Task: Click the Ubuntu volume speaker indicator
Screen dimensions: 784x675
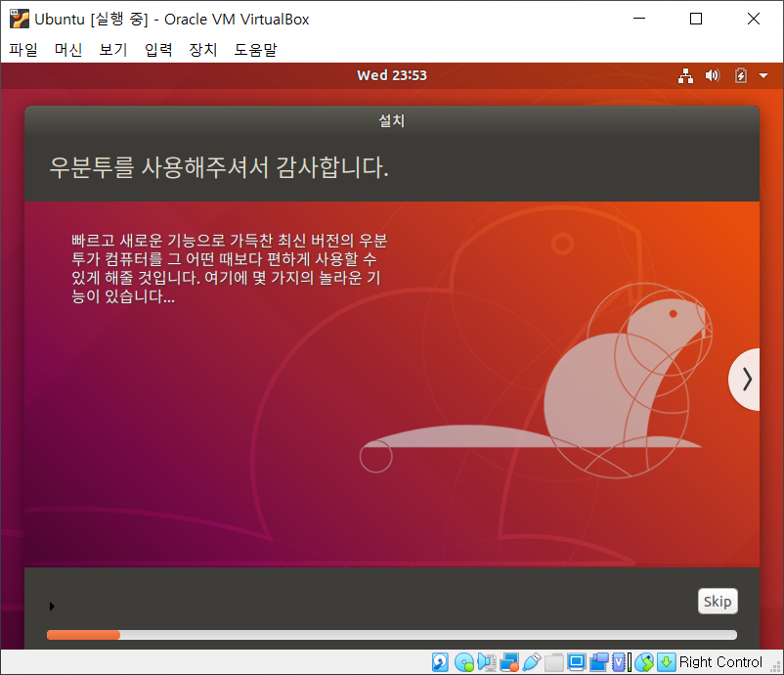Action: (x=713, y=75)
